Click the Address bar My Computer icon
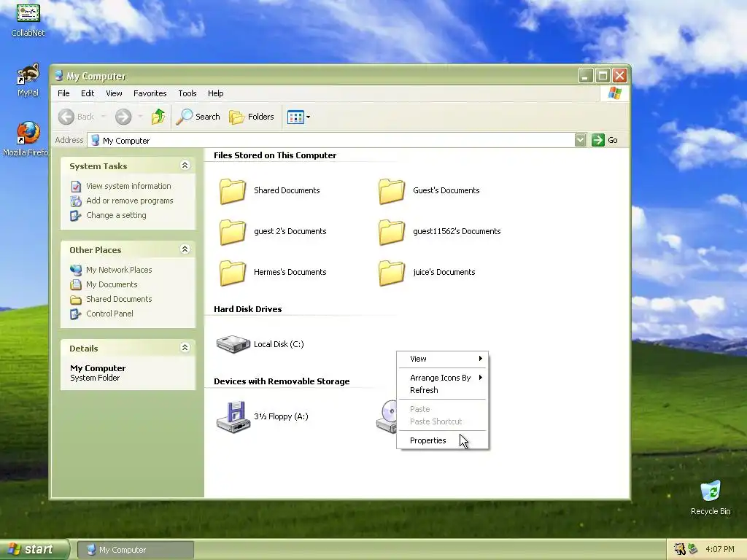 click(x=96, y=141)
